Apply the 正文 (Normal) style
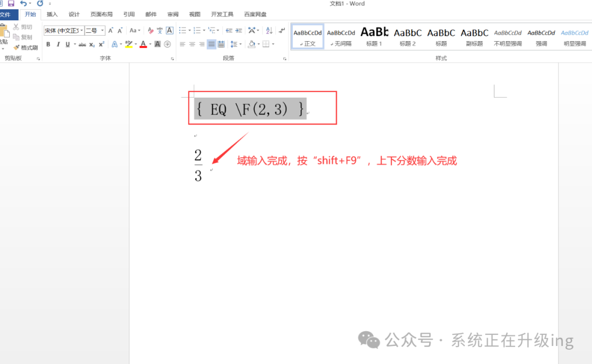The width and height of the screenshot is (592, 364). (308, 37)
